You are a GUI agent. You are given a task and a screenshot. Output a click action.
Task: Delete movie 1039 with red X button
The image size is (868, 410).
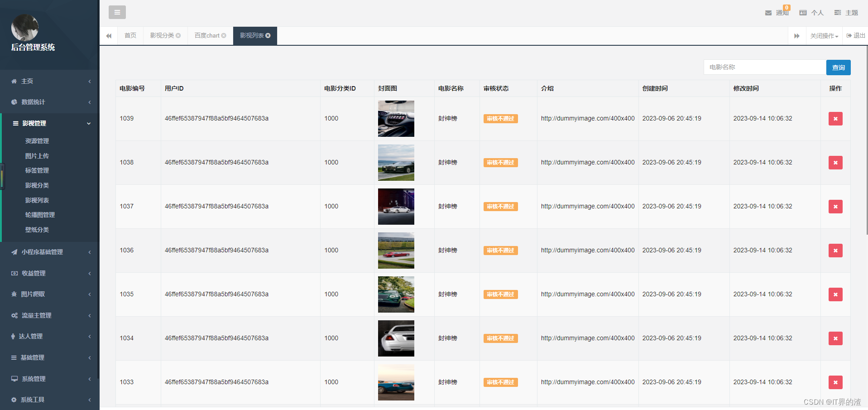click(x=835, y=119)
